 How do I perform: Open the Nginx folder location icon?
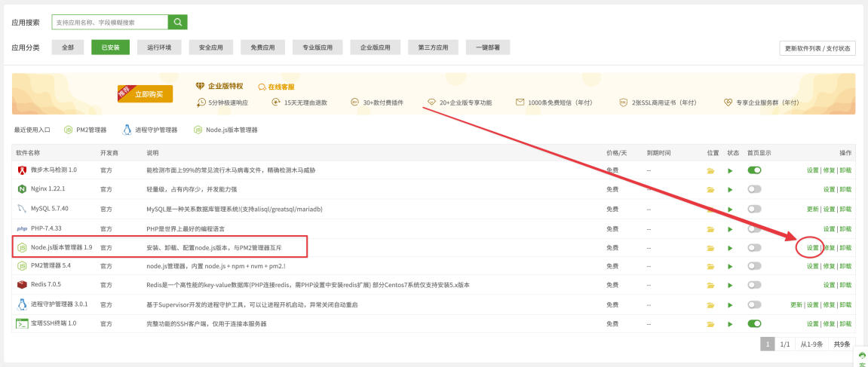click(710, 190)
